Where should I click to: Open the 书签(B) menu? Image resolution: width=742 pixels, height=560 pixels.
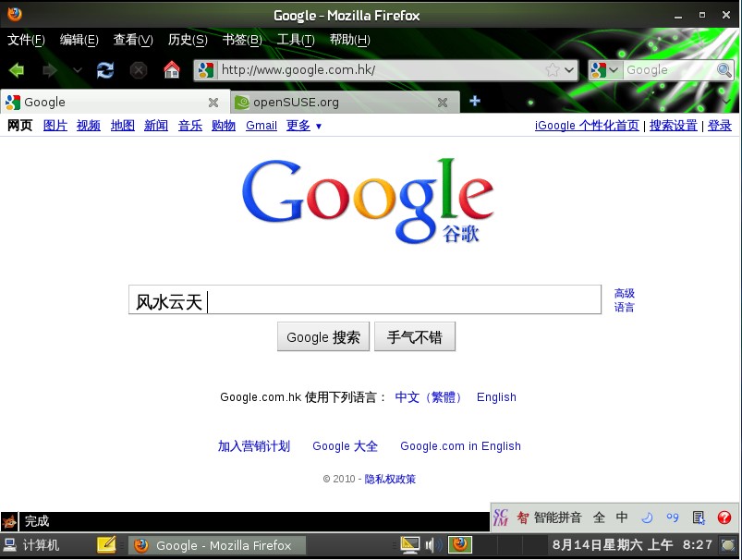point(242,40)
